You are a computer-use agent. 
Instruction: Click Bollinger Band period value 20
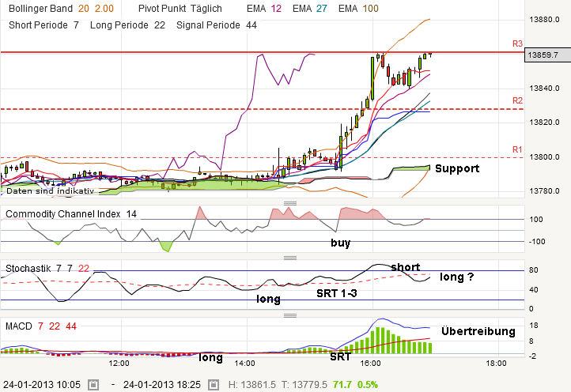[84, 9]
